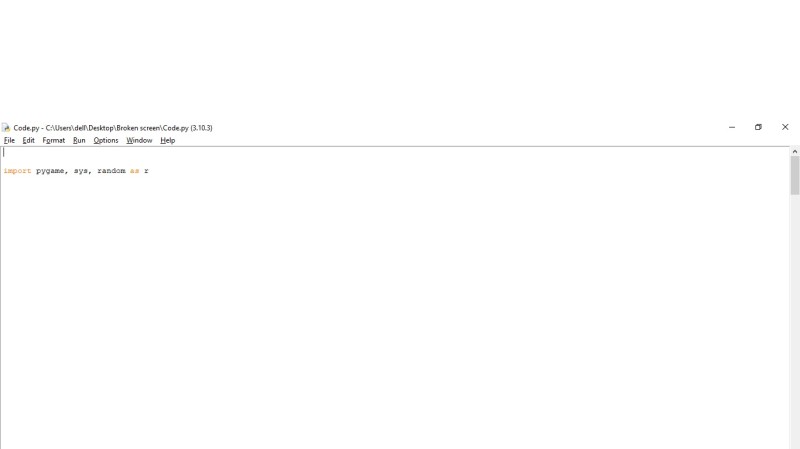
Task: Restore down the Code.py editor window
Action: (758, 127)
